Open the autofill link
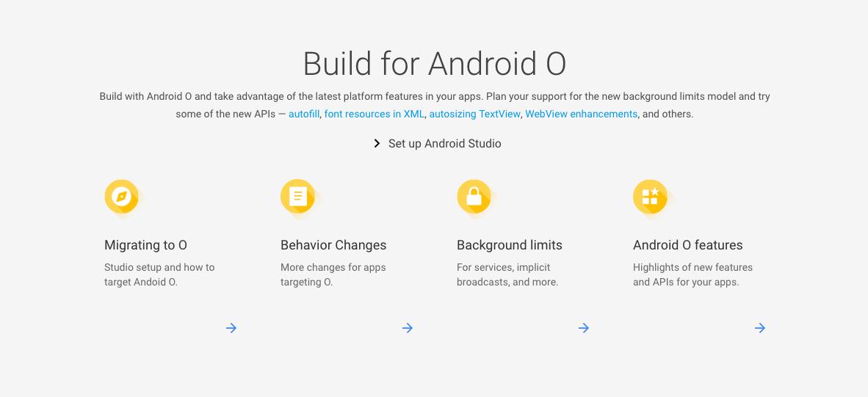Viewport: 868px width, 397px height. (x=304, y=114)
